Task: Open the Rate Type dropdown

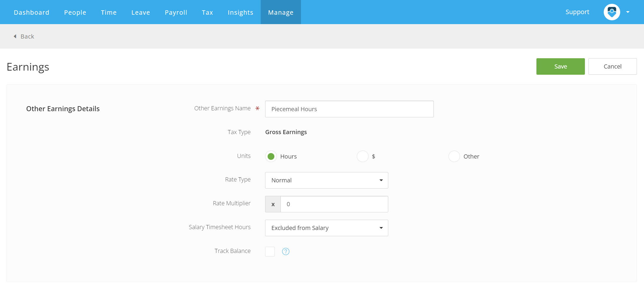Action: pos(327,180)
